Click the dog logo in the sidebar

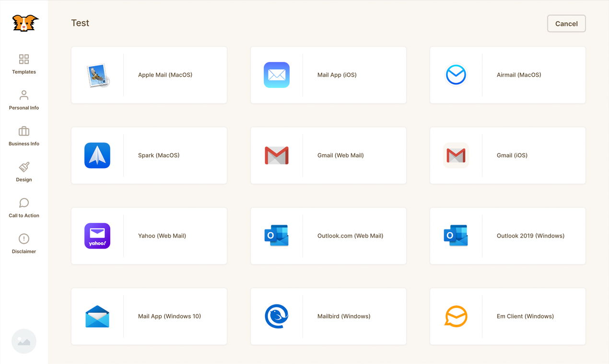click(x=24, y=23)
